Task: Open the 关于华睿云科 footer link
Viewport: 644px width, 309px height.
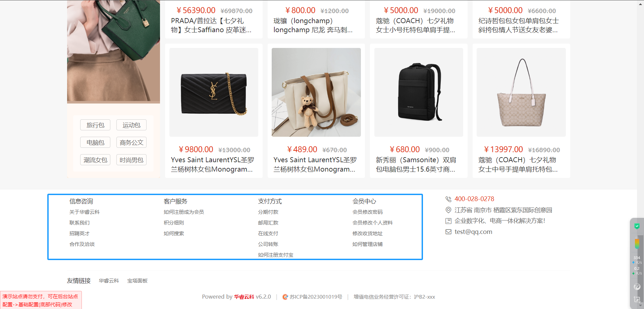Action: tap(85, 212)
